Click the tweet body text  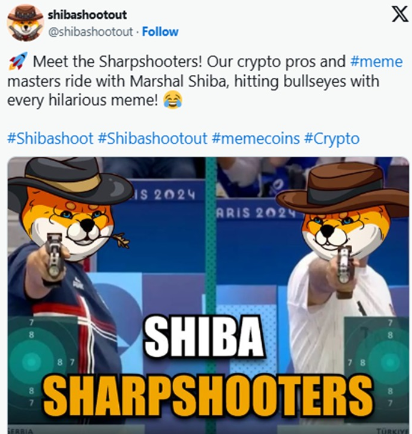point(205,81)
